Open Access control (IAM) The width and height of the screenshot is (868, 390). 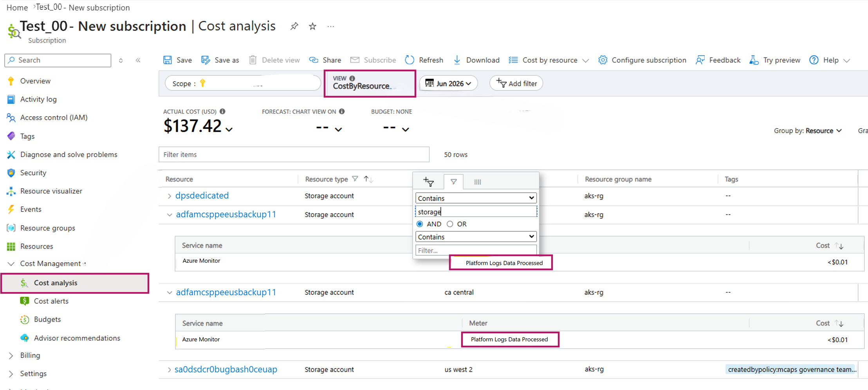(54, 117)
